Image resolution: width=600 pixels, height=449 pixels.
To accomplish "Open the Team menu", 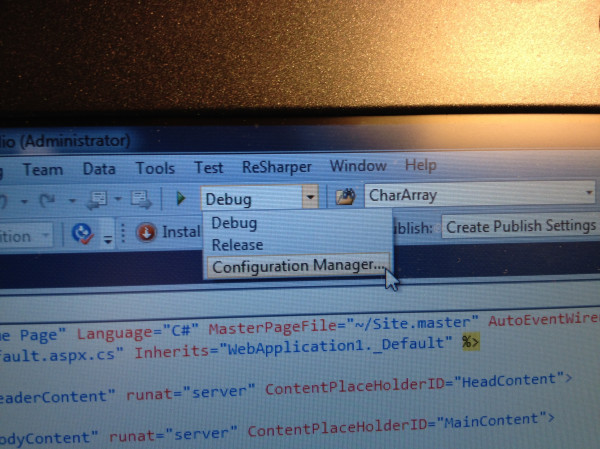I will (43, 169).
